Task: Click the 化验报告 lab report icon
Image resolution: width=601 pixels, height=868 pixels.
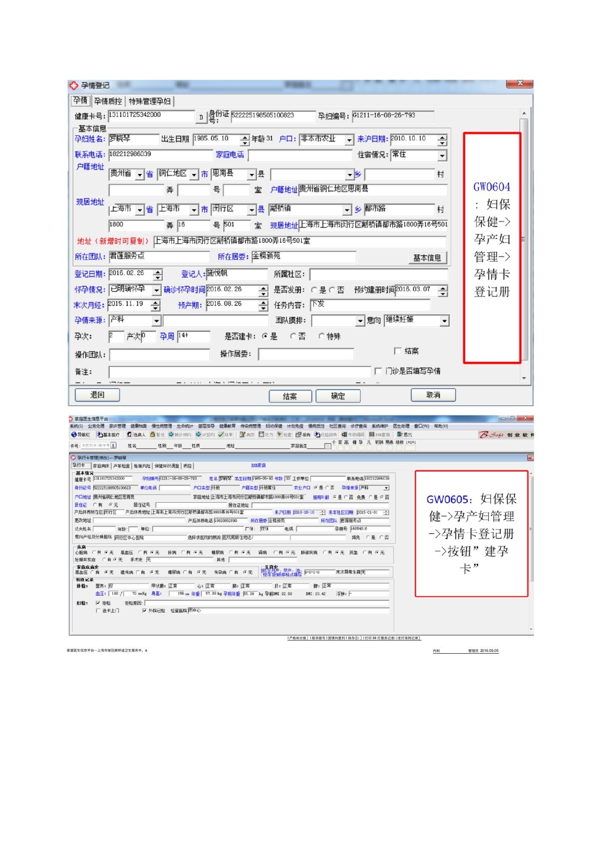Action: point(325,435)
